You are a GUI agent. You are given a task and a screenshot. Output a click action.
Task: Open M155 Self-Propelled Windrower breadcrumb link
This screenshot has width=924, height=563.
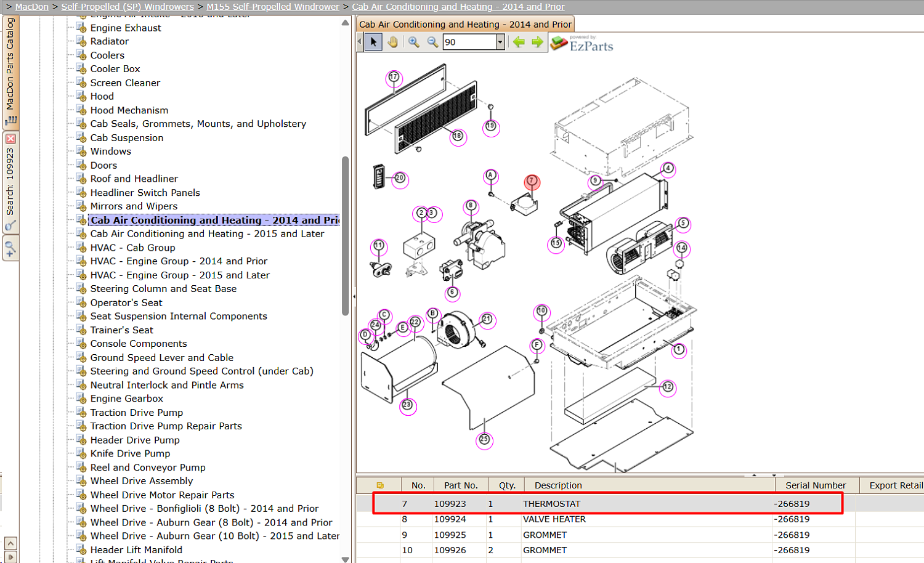click(273, 7)
